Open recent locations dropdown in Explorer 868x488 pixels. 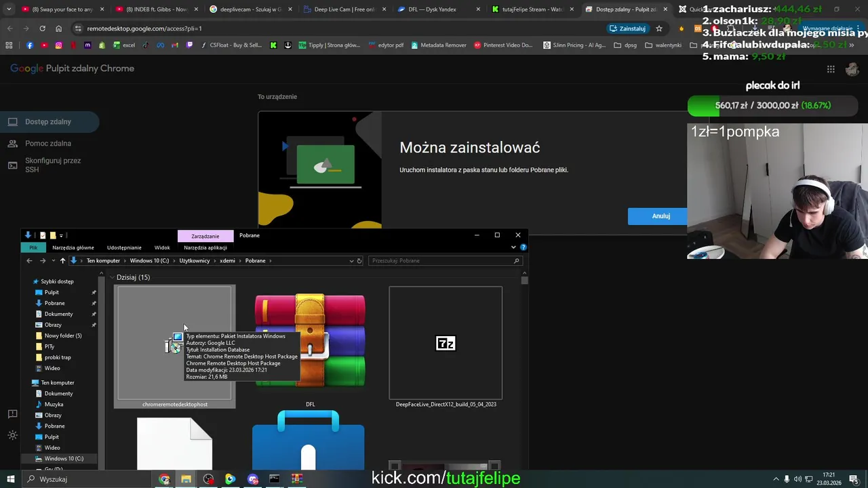(x=52, y=260)
